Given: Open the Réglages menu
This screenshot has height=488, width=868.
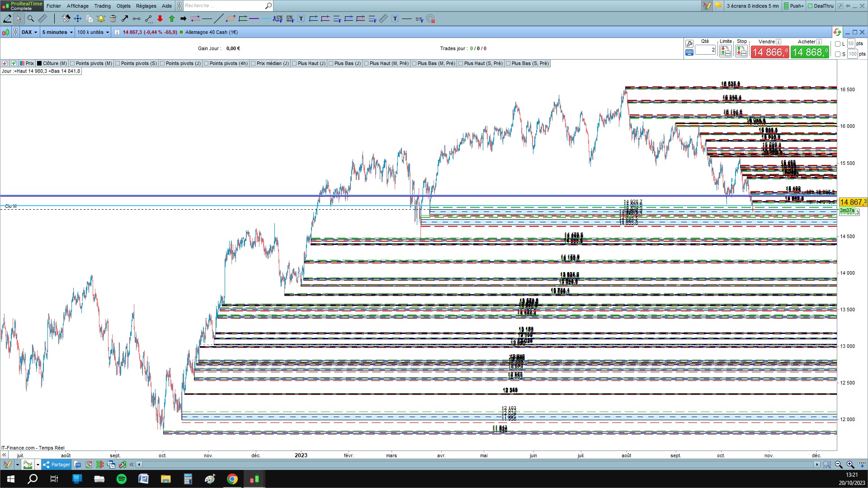Looking at the screenshot, I should tap(146, 6).
